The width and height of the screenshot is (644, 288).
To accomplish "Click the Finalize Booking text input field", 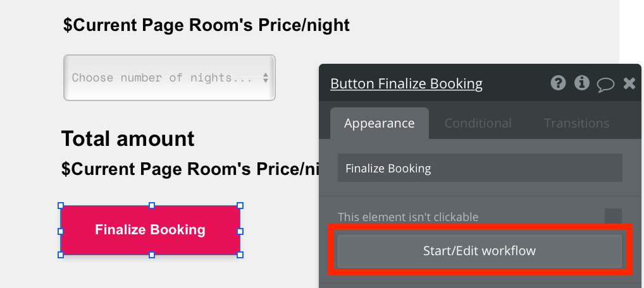I will [480, 168].
